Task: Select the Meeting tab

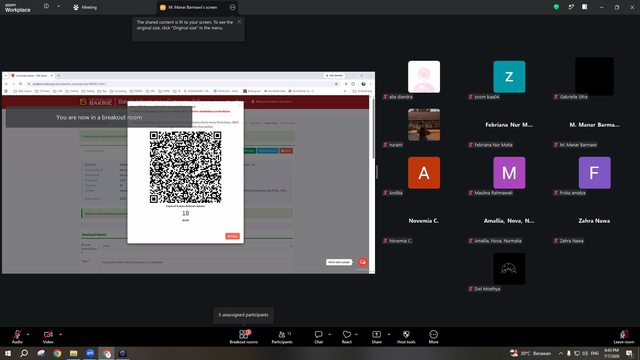Action: coord(85,7)
